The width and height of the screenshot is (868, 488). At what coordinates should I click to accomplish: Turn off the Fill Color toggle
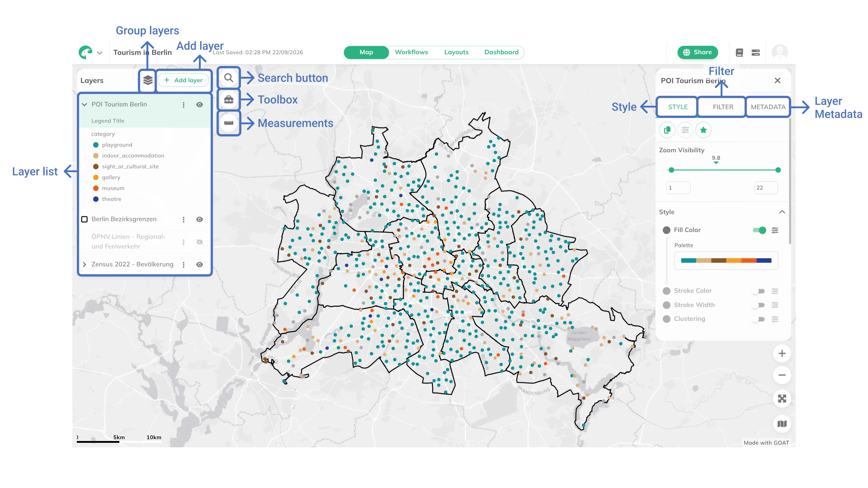[759, 230]
